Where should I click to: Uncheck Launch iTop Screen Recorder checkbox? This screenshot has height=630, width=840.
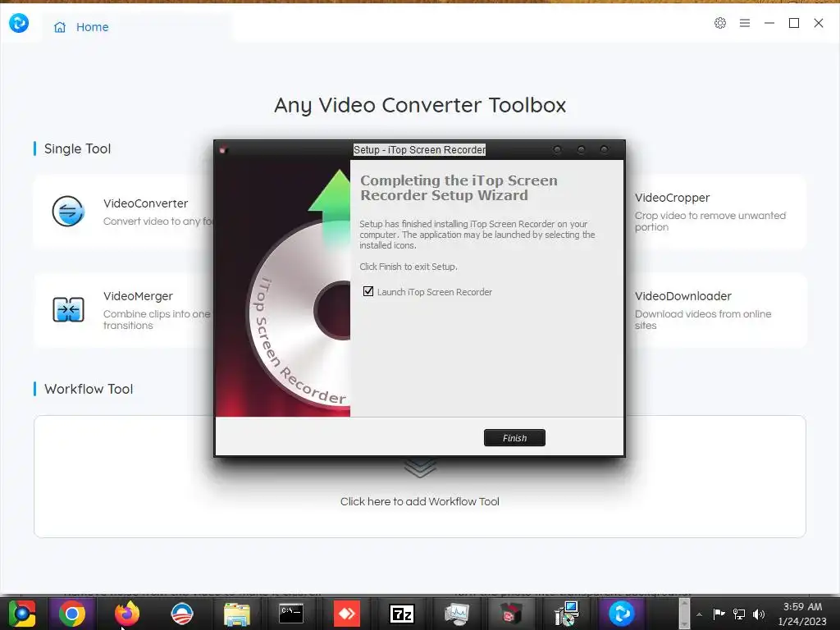coord(368,291)
